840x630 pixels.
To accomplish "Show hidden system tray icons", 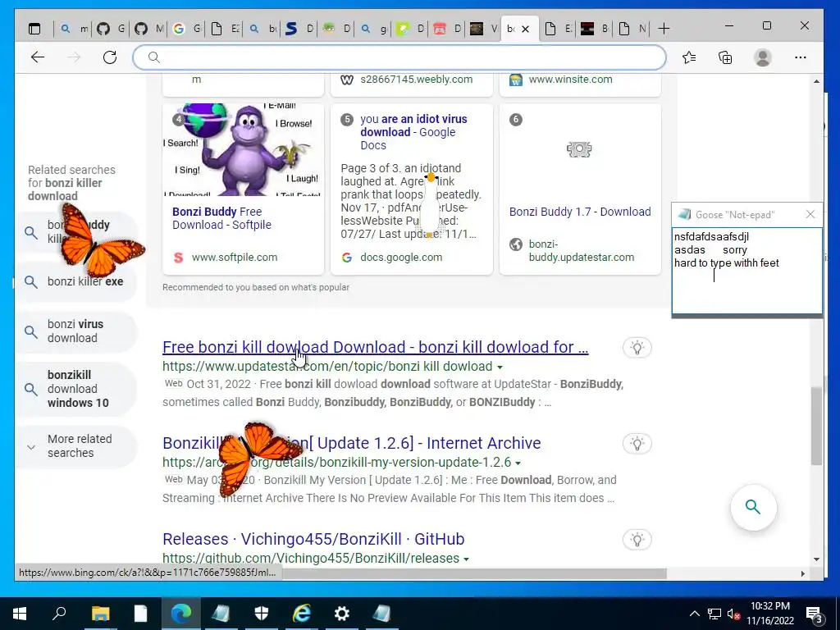I will coord(694,614).
